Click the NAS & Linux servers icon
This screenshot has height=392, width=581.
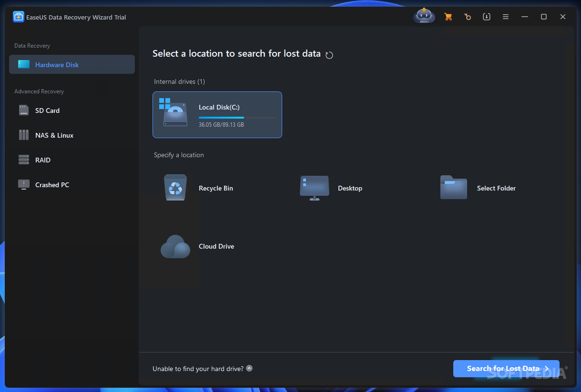click(24, 135)
